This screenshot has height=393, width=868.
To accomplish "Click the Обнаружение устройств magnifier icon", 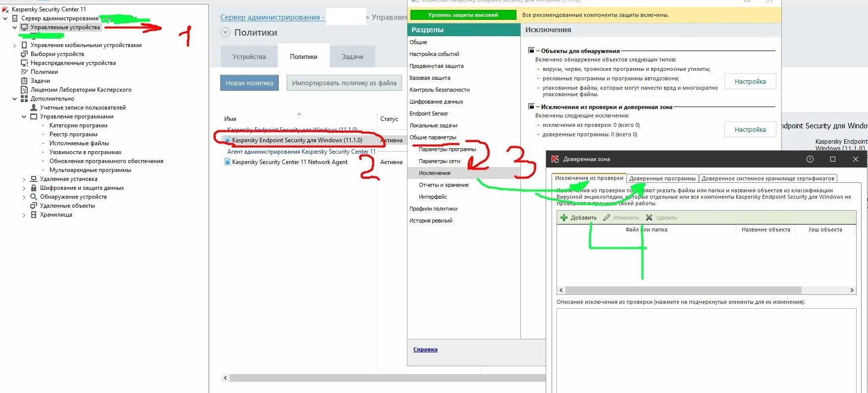I will [x=34, y=197].
